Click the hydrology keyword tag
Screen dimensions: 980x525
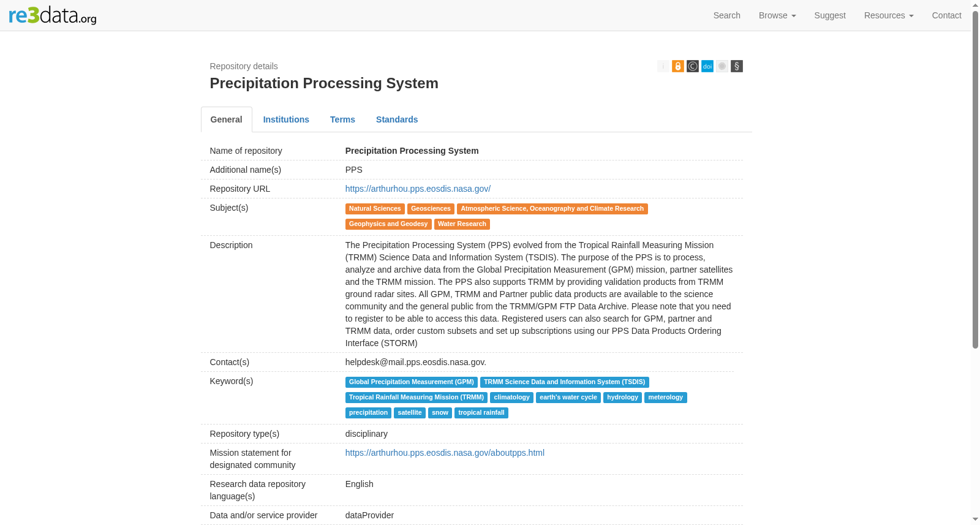[x=622, y=398]
